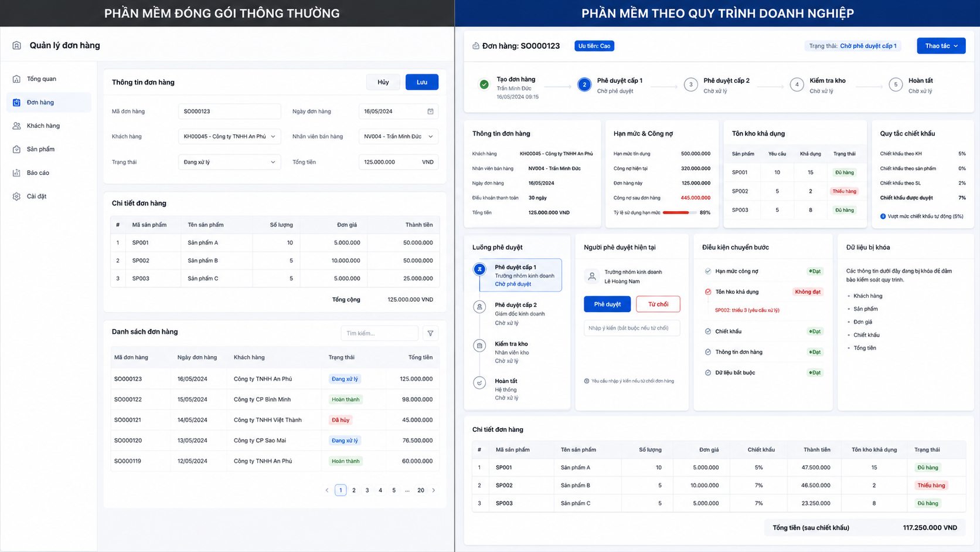Screen dimensions: 980x552
Task: Click check icon beside Chiết khấu condition
Action: tap(708, 331)
